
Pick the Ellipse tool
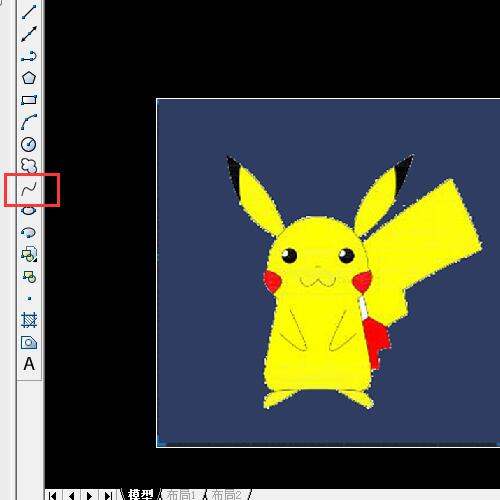coord(29,211)
